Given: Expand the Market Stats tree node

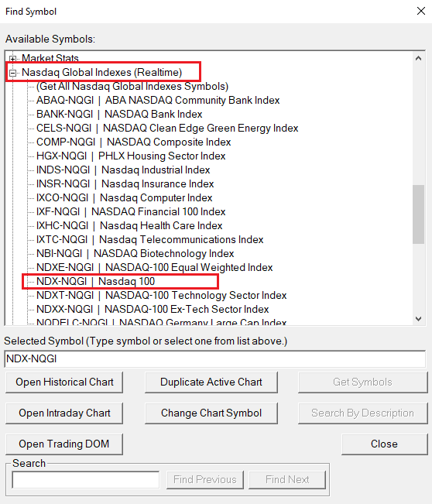Looking at the screenshot, I should tap(12, 59).
